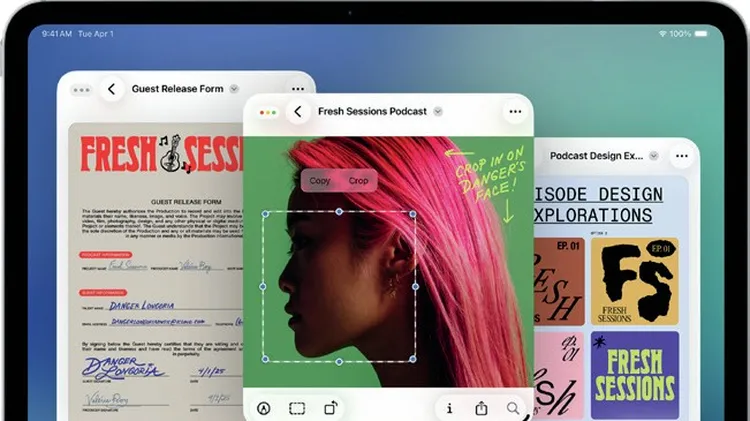Click the Wi-Fi icon in status bar
750x421 pixels.
pyautogui.click(x=662, y=33)
